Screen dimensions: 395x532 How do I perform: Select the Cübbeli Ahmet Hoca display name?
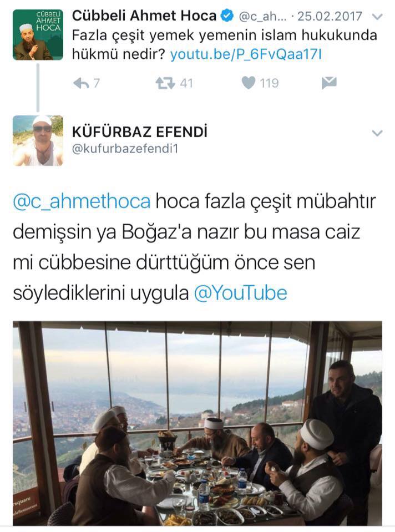[x=144, y=16]
